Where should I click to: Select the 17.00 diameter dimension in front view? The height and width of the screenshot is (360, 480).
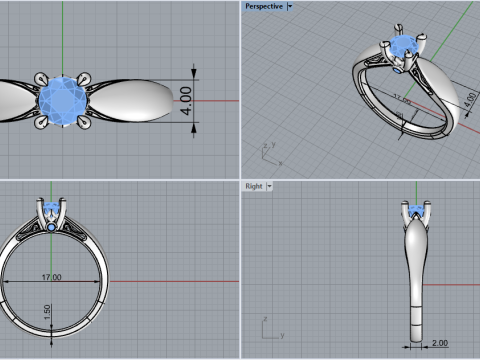[x=51, y=277]
